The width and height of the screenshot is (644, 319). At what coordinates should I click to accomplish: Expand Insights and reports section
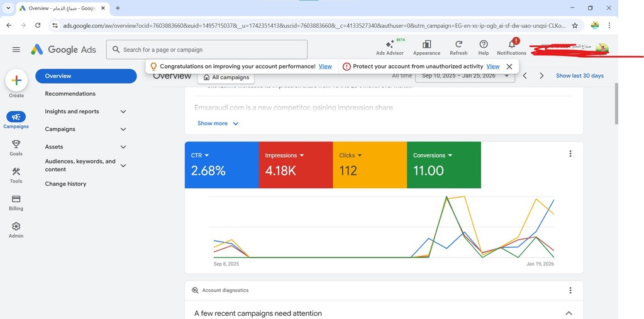tap(123, 111)
